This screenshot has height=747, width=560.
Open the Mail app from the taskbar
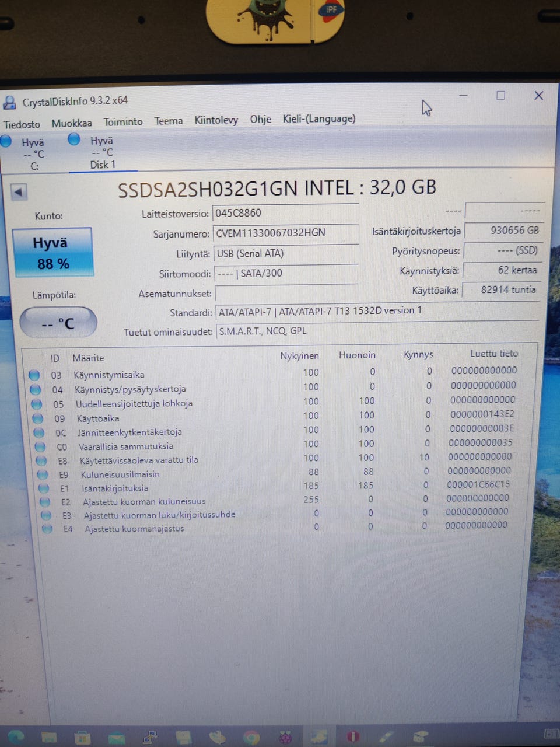tap(116, 738)
